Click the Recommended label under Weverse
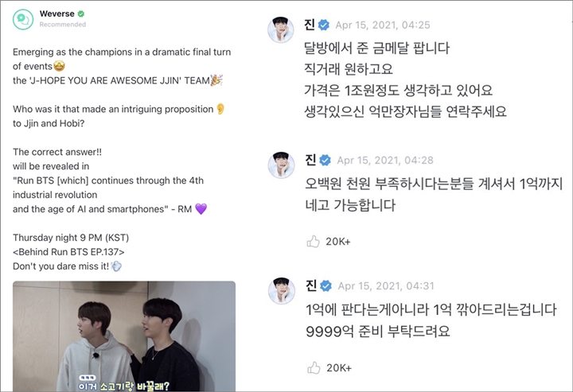 coord(63,25)
